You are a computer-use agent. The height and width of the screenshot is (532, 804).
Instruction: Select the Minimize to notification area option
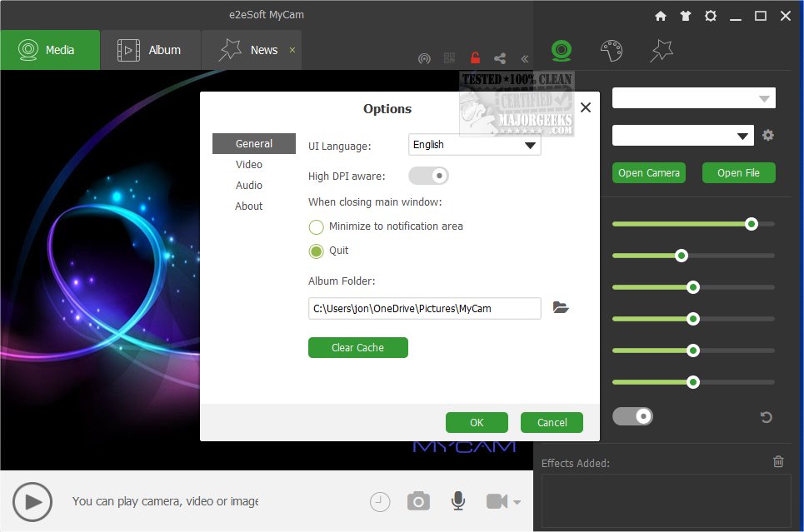(x=317, y=226)
